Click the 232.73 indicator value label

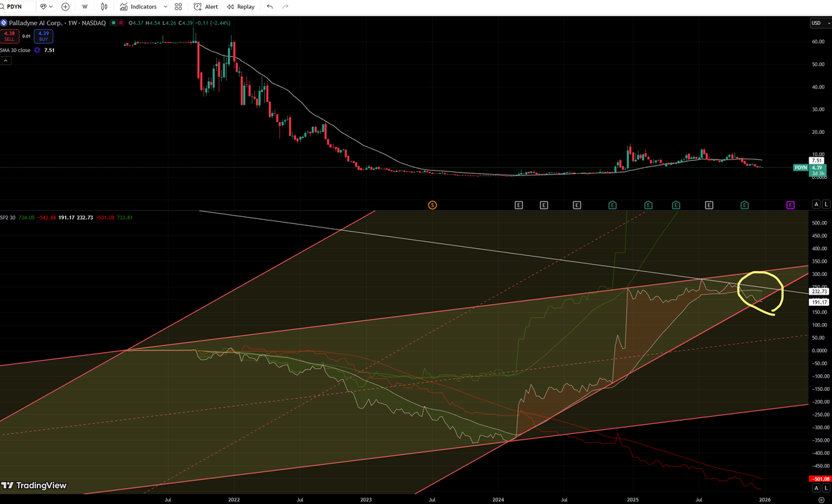(818, 292)
